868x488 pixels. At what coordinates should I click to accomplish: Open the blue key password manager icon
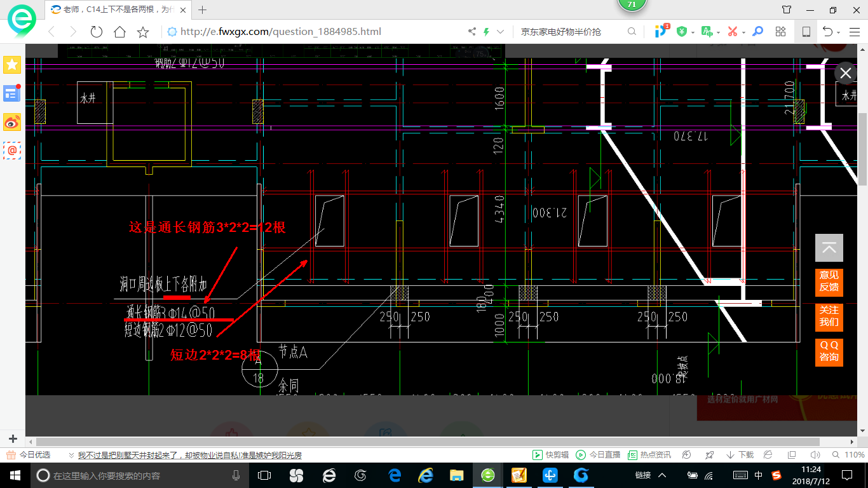tap(757, 32)
